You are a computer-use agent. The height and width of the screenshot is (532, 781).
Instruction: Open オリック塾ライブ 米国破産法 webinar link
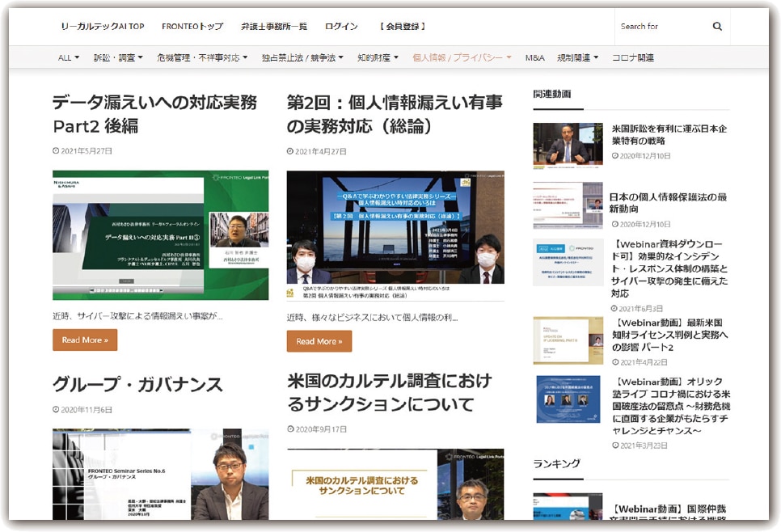coord(671,406)
